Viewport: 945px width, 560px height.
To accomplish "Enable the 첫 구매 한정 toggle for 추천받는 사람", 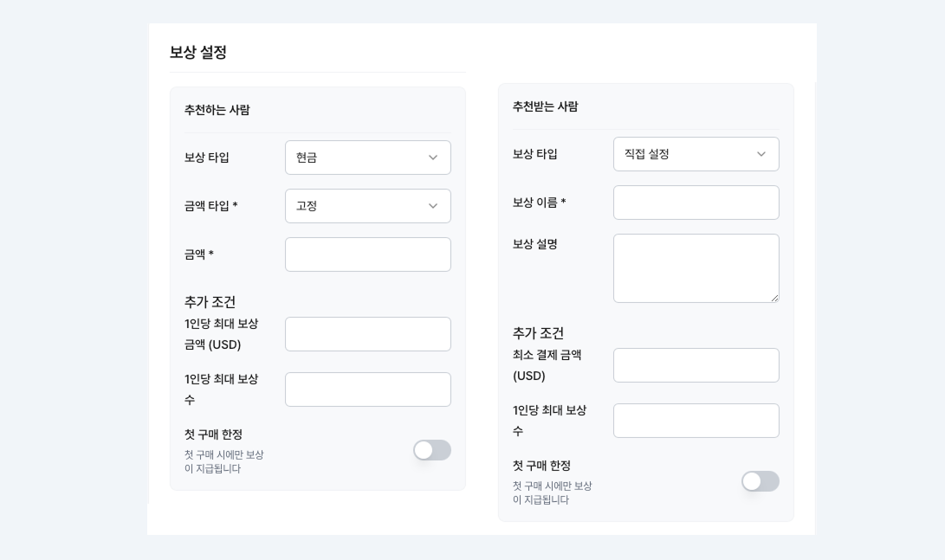I will click(x=761, y=481).
